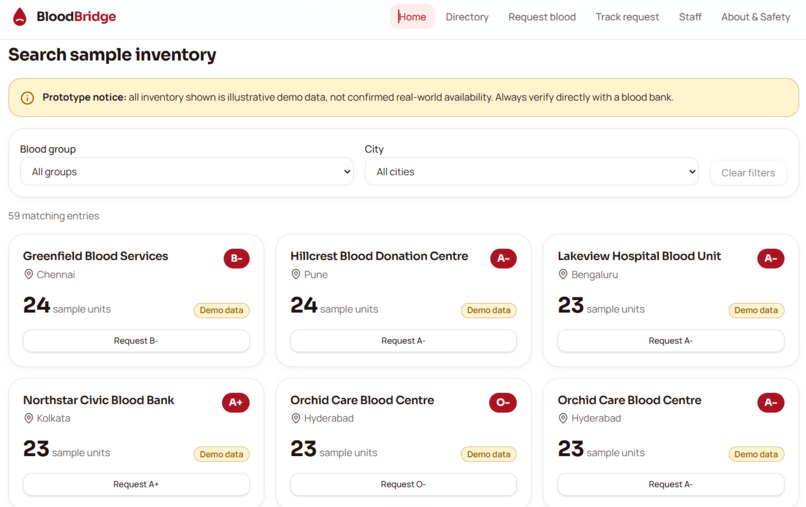Click the info icon in prototype notice
The height and width of the screenshot is (507, 806).
pos(27,98)
